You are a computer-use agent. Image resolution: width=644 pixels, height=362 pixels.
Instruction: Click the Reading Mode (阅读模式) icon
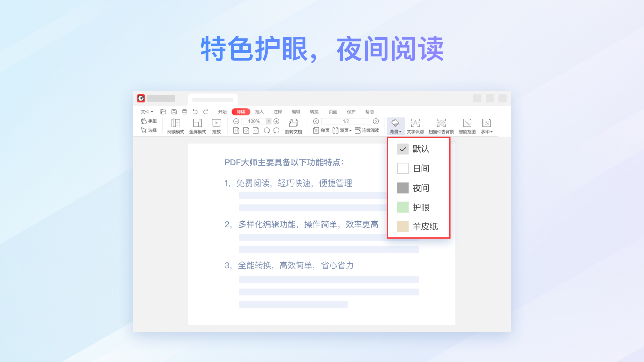(176, 123)
